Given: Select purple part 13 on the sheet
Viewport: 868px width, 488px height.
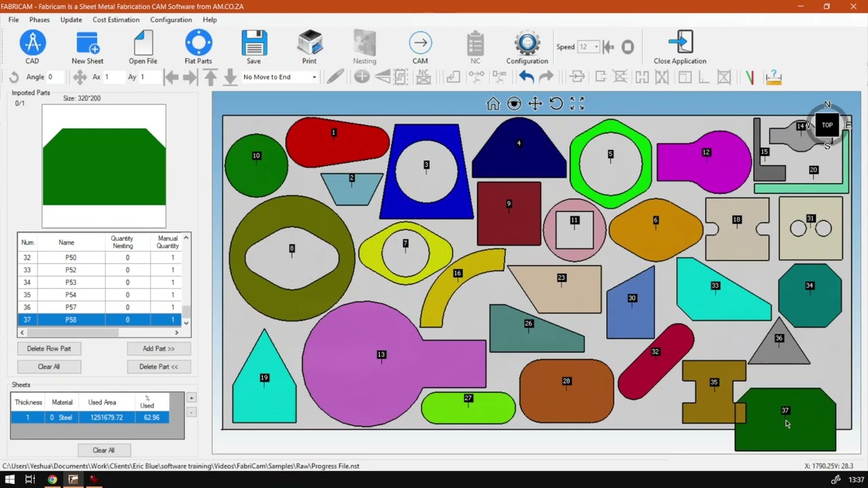Looking at the screenshot, I should pos(393,364).
